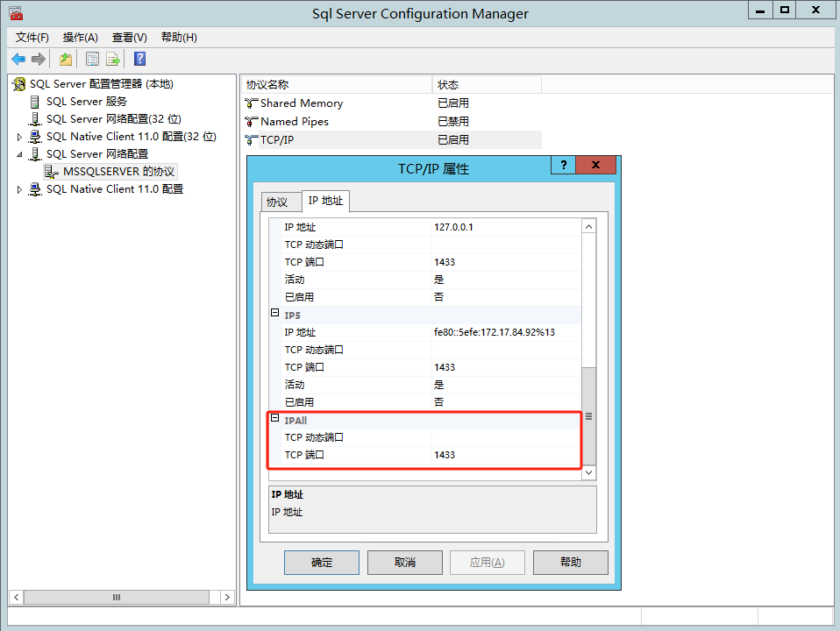This screenshot has height=631, width=840.
Task: Open the 查看(V) menu
Action: click(x=129, y=38)
